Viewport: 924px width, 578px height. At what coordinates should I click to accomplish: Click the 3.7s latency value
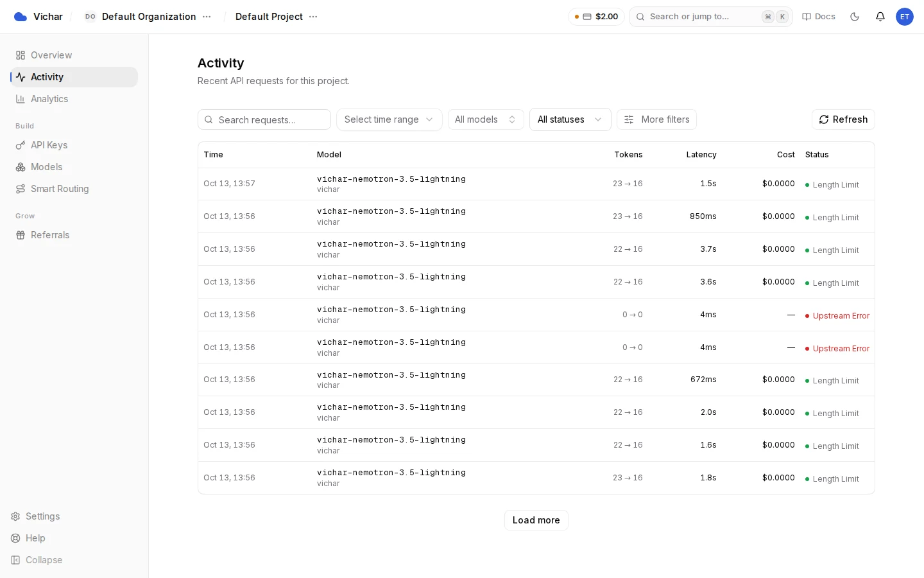[x=708, y=249]
